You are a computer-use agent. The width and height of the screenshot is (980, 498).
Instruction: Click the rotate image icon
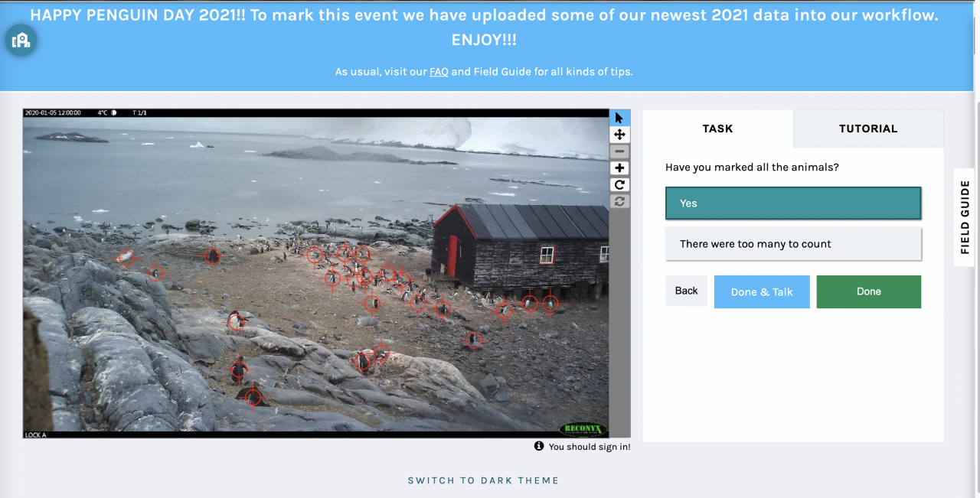tap(619, 185)
